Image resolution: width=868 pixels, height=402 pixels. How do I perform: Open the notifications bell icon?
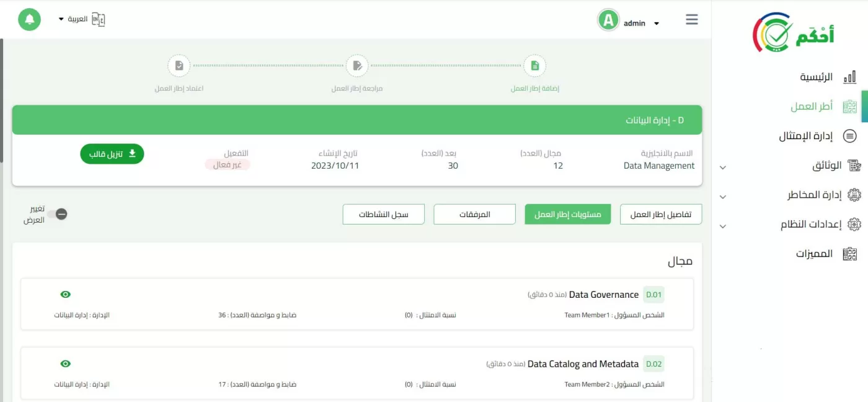click(29, 19)
